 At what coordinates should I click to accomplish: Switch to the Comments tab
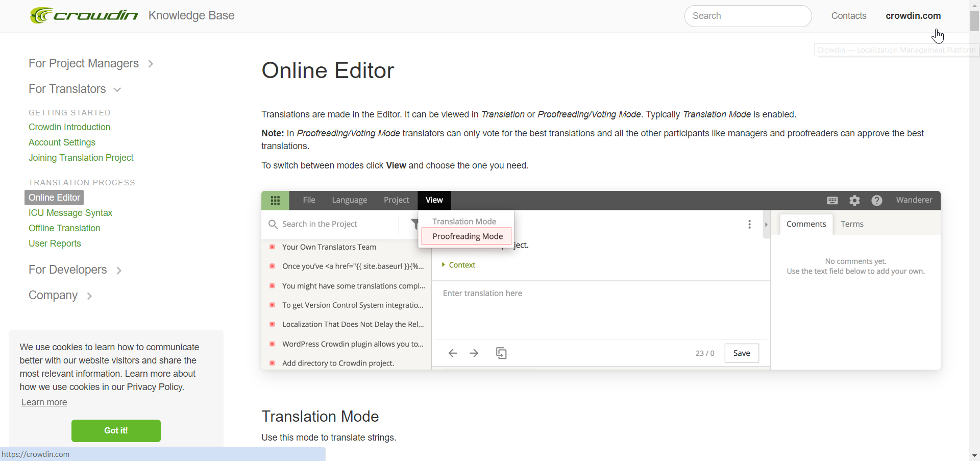click(x=806, y=224)
